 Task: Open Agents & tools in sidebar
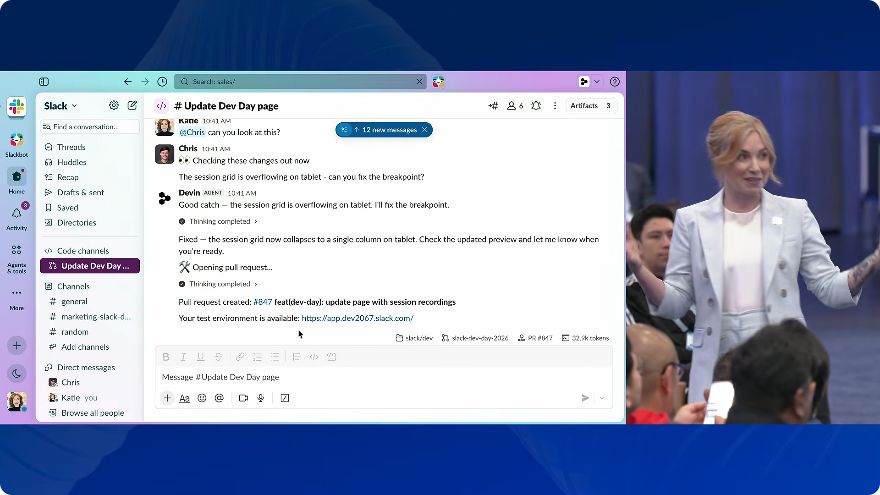tap(16, 258)
